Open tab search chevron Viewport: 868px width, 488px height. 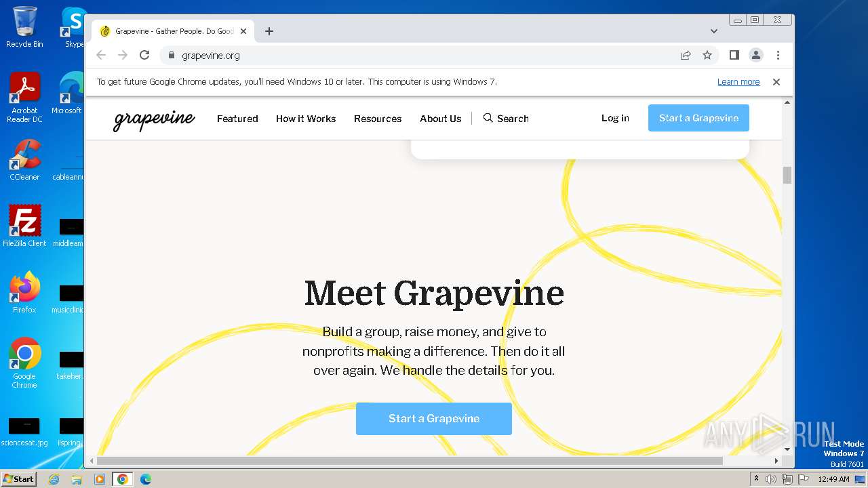point(714,31)
